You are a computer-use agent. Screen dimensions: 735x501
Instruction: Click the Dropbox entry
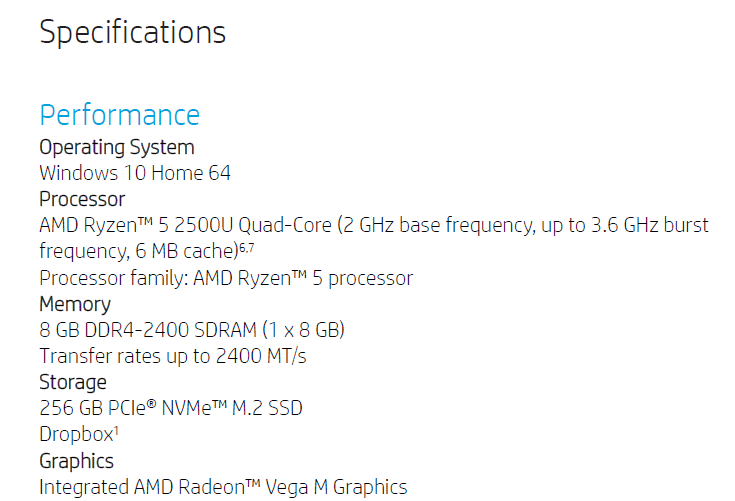76,434
